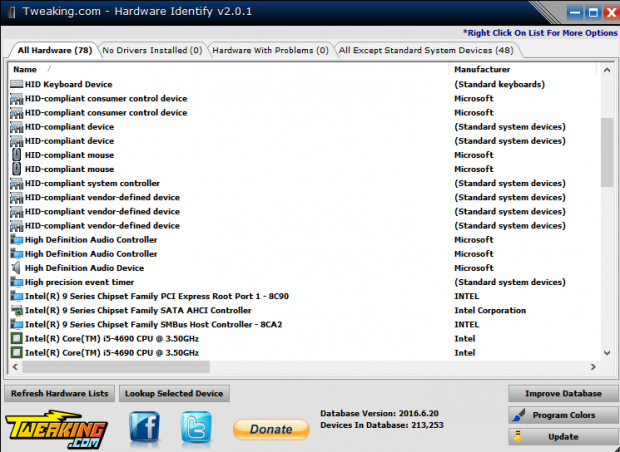This screenshot has width=620, height=452.
Task: Click horizontal scrollbar right arrow
Action: click(593, 367)
